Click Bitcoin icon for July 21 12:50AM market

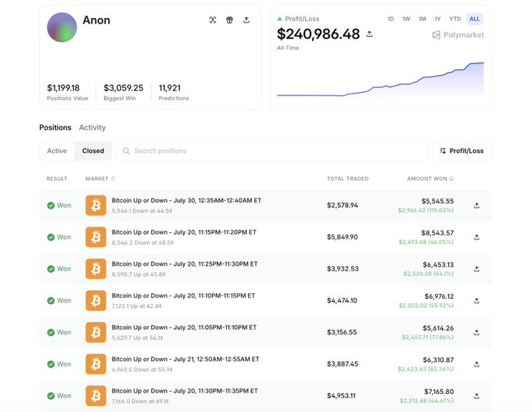click(95, 364)
